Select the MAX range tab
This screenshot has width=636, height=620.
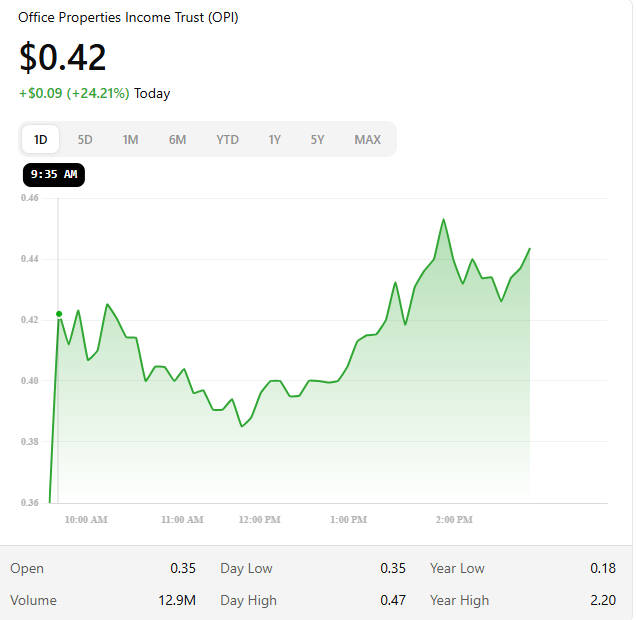click(367, 139)
